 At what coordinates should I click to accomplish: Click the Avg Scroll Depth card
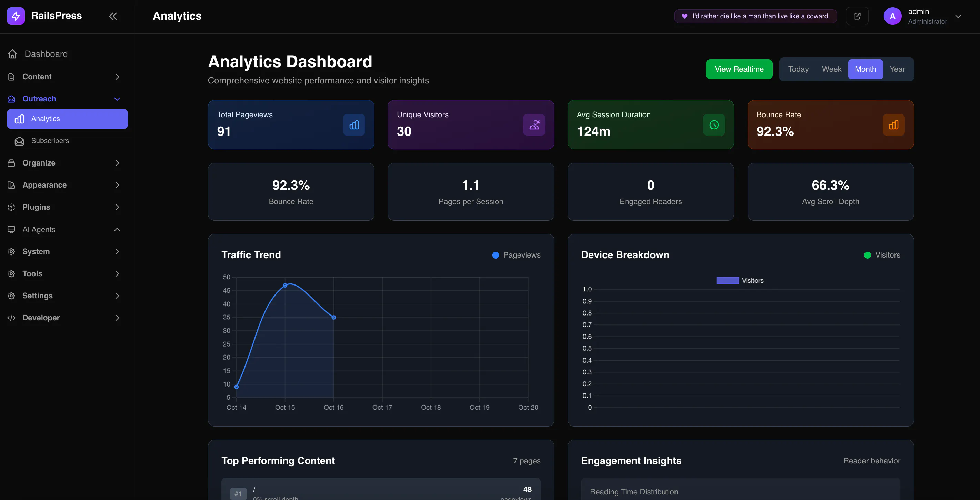(830, 192)
